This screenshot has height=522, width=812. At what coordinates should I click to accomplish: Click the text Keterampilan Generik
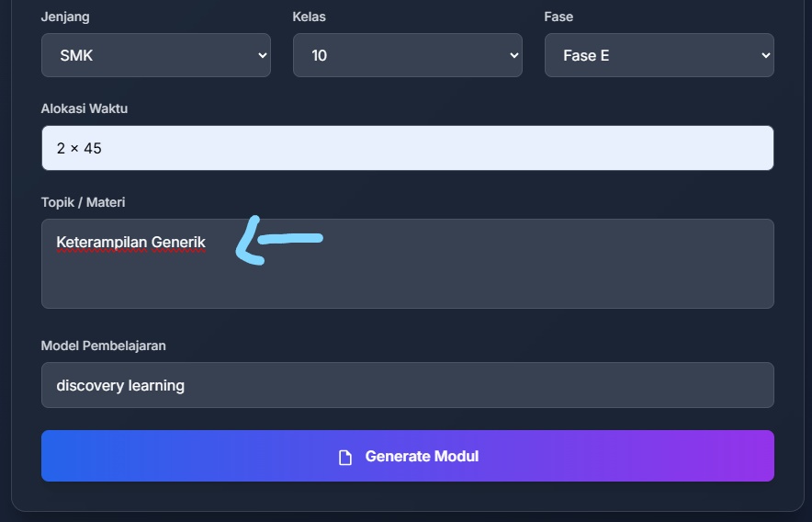click(131, 242)
